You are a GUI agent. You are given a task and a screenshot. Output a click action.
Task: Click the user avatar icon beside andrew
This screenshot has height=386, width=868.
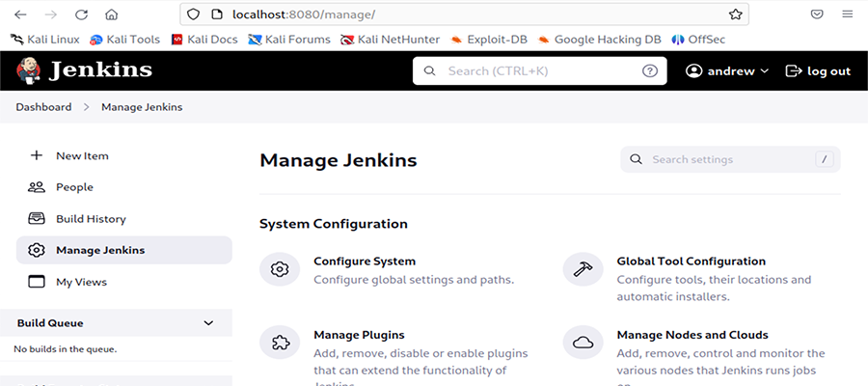coord(693,70)
